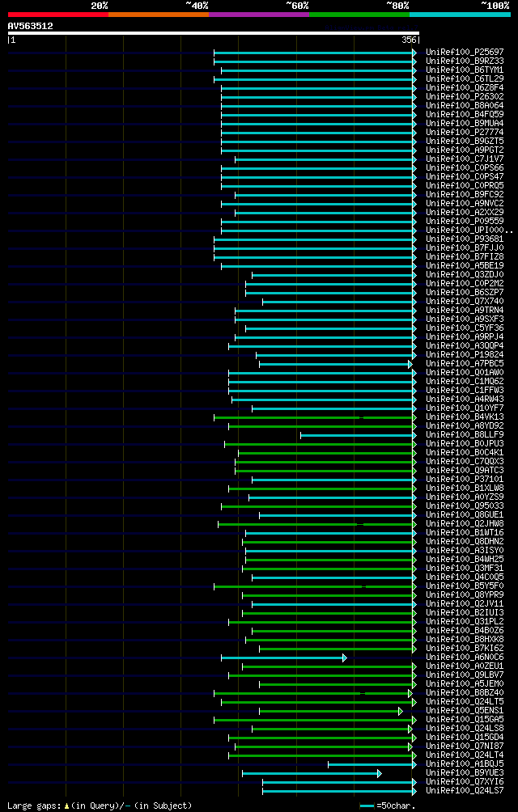
Task: Select the UniRef100_P93681 label
Action: (465, 239)
